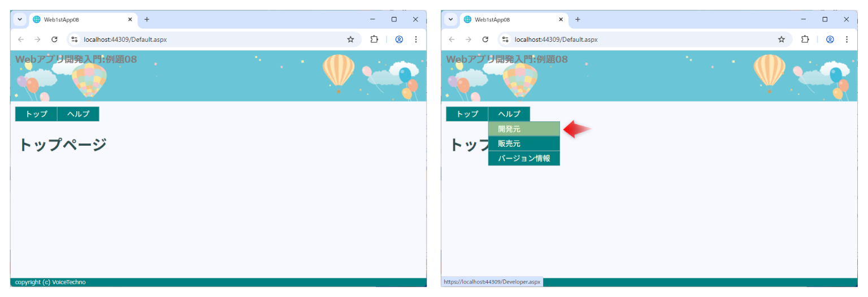Screen dimensions: 868x297
Task: Open new tab with plus in right window
Action: [x=578, y=19]
